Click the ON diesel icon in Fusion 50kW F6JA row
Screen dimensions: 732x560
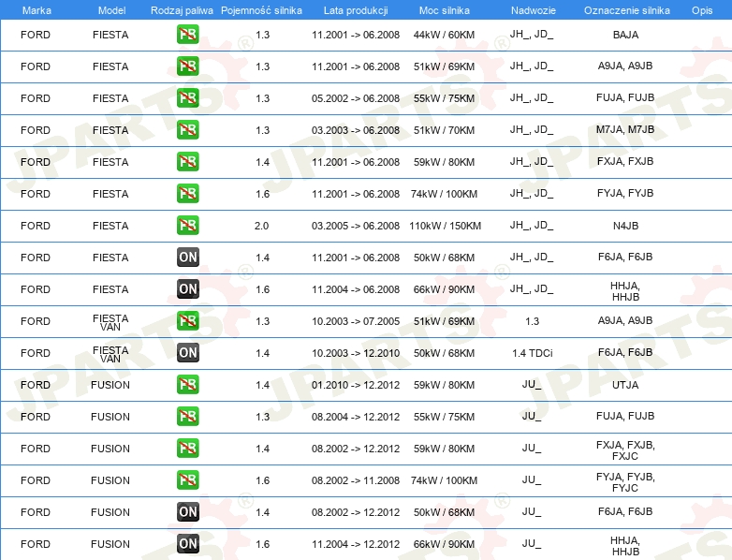pyautogui.click(x=187, y=511)
